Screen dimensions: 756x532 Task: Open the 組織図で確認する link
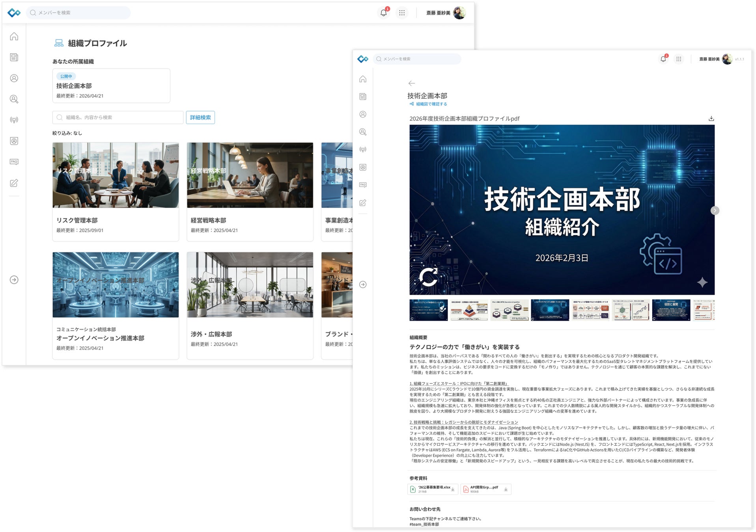(x=429, y=104)
